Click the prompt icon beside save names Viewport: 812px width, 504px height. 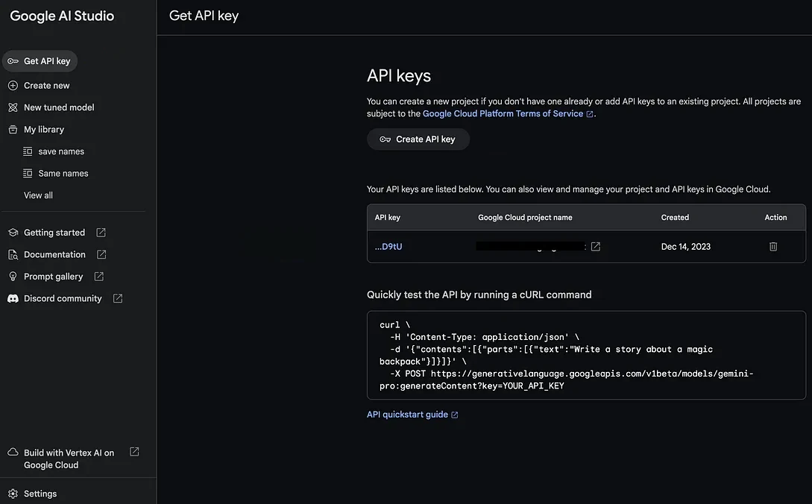tap(28, 151)
